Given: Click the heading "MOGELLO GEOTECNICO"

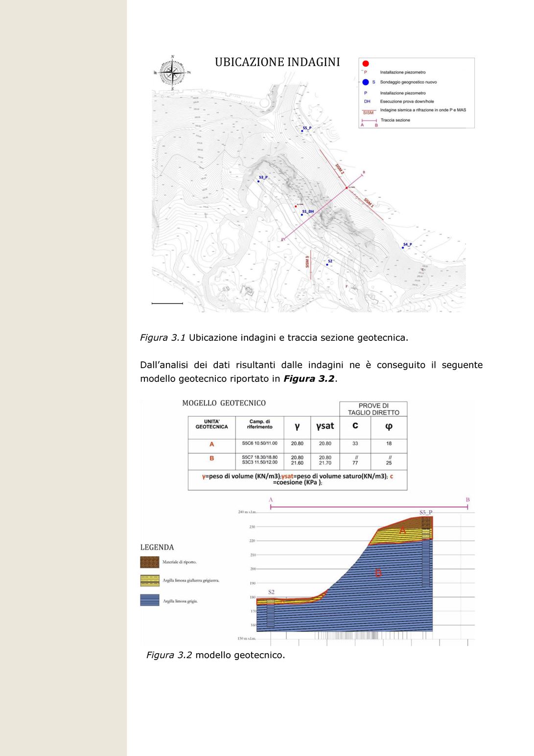Looking at the screenshot, I should point(224,403).
